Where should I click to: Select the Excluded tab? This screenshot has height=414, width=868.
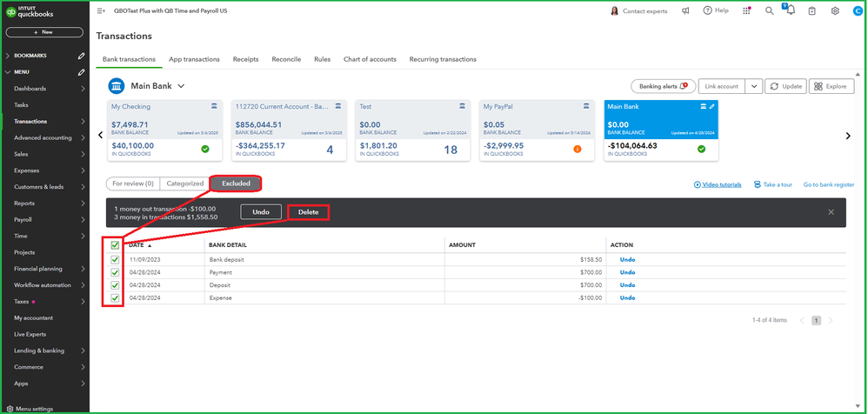click(x=237, y=184)
